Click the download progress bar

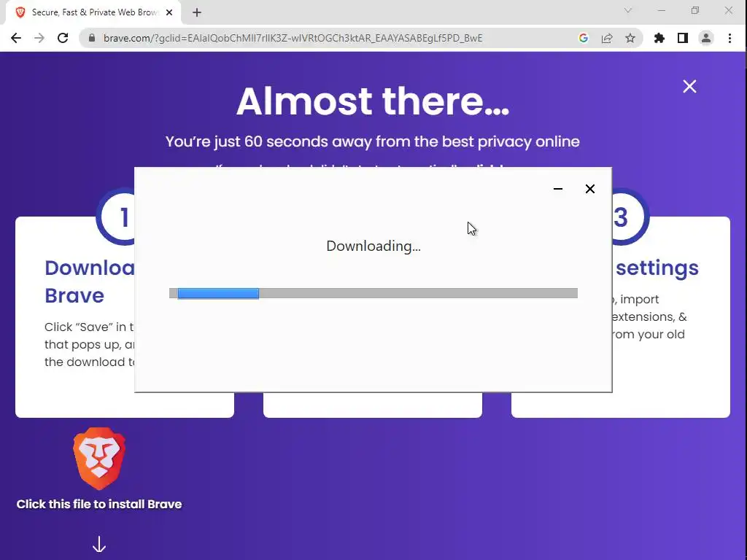pyautogui.click(x=373, y=293)
